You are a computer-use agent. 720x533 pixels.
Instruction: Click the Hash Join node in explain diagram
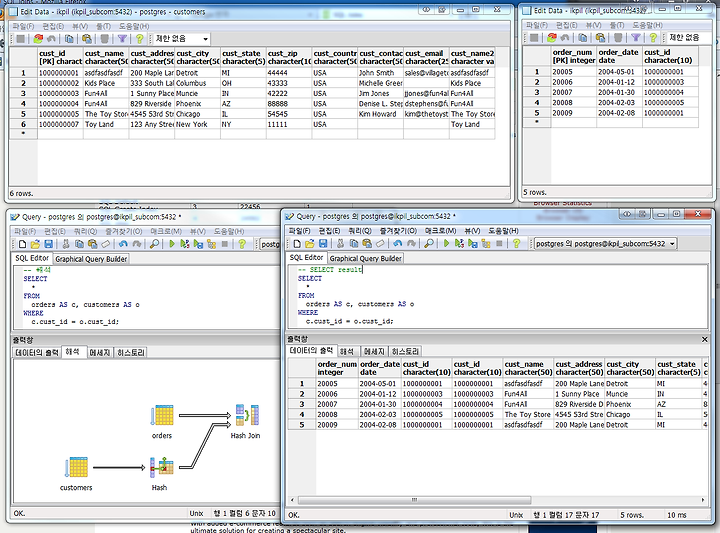point(246,421)
